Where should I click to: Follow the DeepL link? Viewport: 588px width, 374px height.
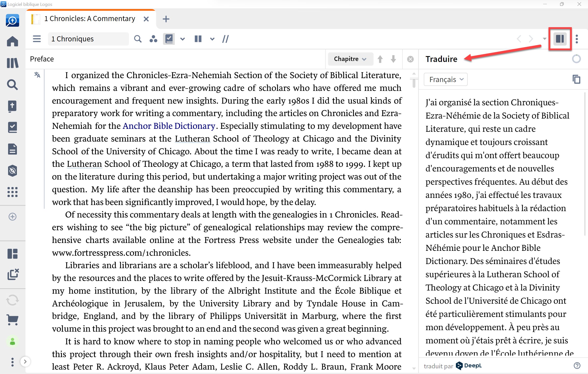click(x=469, y=365)
